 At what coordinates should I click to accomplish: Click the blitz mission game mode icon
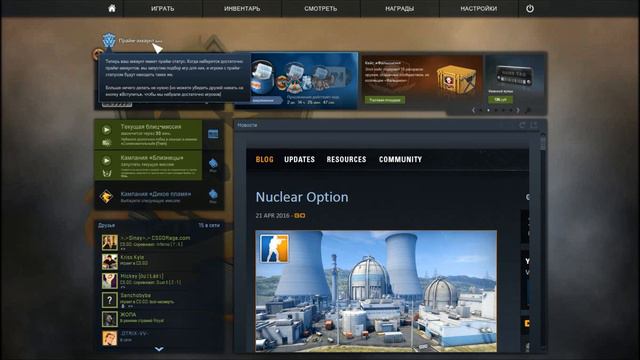coord(107,142)
